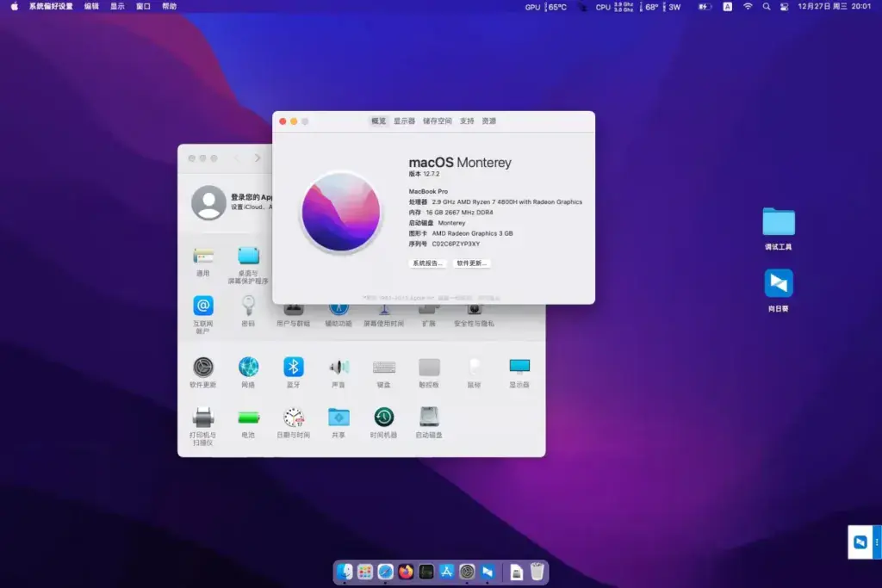
Task: Click 登录您的Apple ID text
Action: 252,197
